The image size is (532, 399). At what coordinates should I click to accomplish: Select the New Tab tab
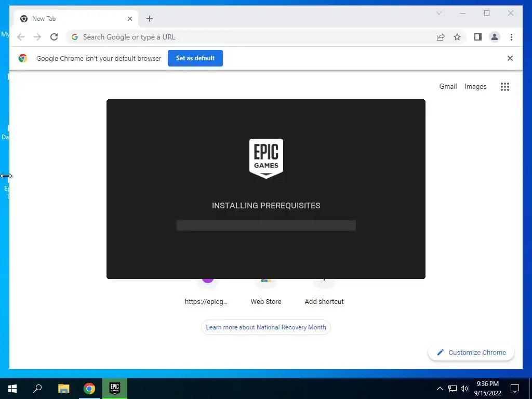75,19
